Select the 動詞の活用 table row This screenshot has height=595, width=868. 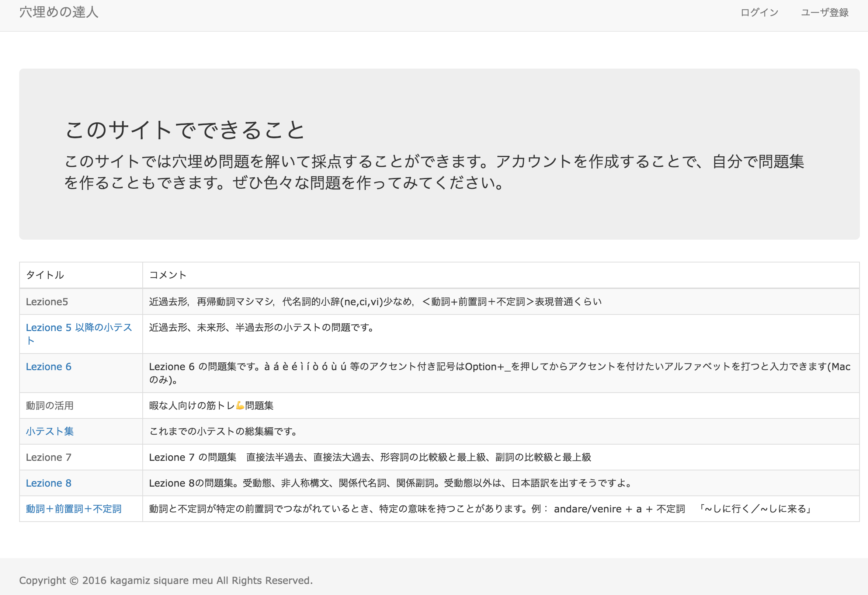point(50,406)
